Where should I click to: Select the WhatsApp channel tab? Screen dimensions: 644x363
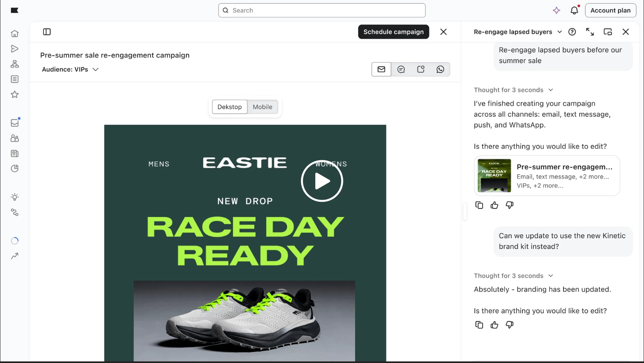(440, 69)
